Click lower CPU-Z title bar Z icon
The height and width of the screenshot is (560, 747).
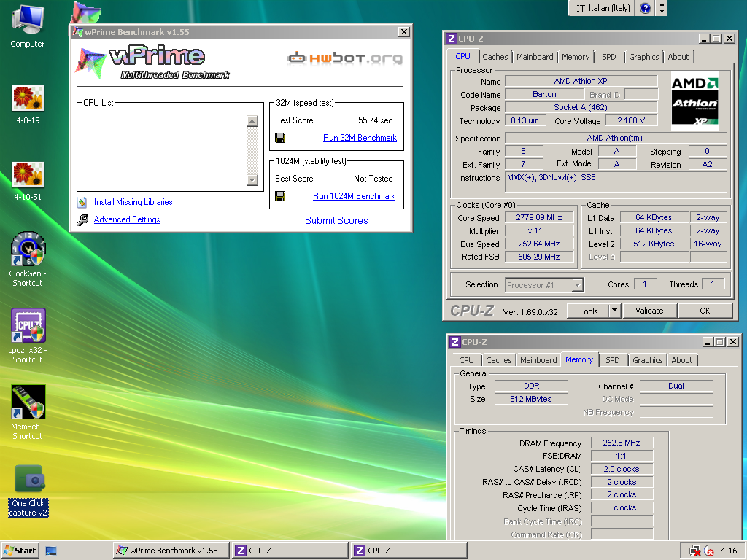tap(455, 342)
